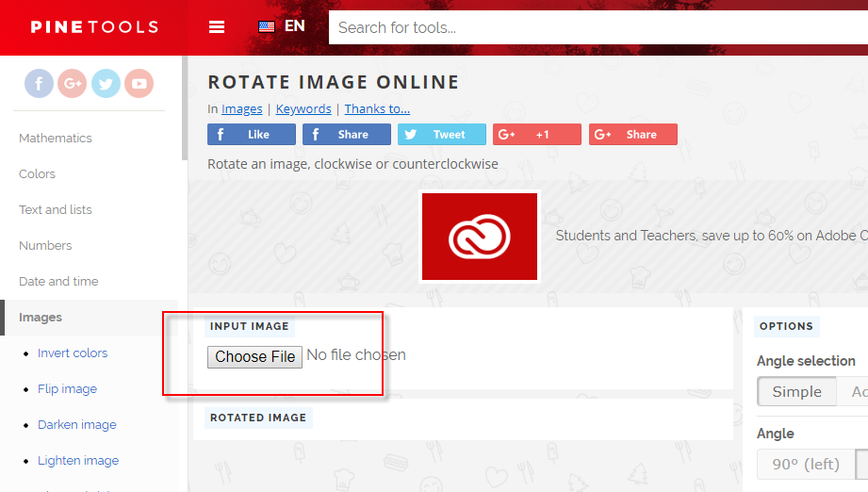Open the Darken image tool
868x492 pixels.
tap(77, 424)
